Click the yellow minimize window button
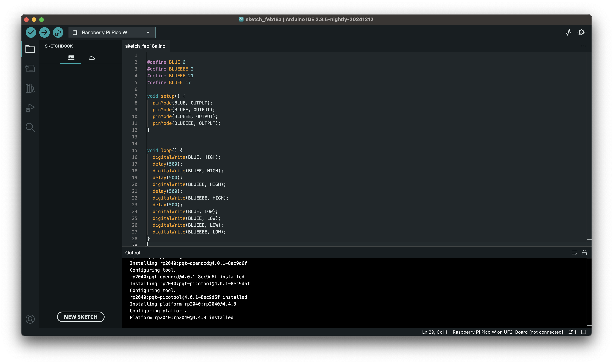Screen dimensions: 613x364 point(34,19)
